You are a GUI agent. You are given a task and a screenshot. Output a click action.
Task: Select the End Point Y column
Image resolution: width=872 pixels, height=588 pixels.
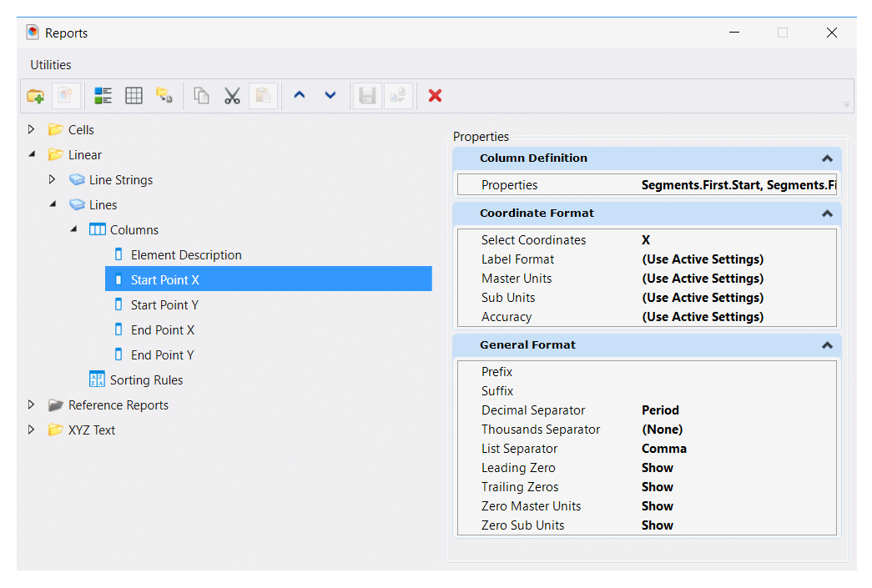click(x=163, y=355)
